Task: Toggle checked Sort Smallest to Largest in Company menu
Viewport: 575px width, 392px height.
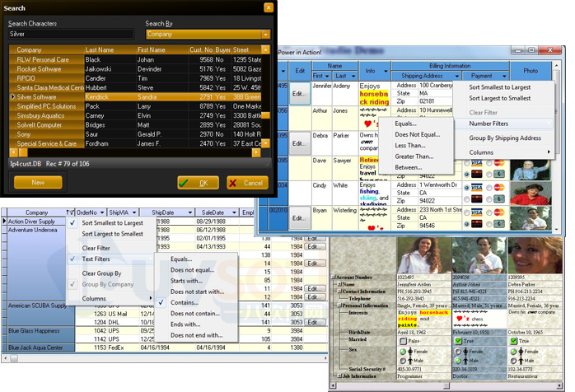Action: 111,222
